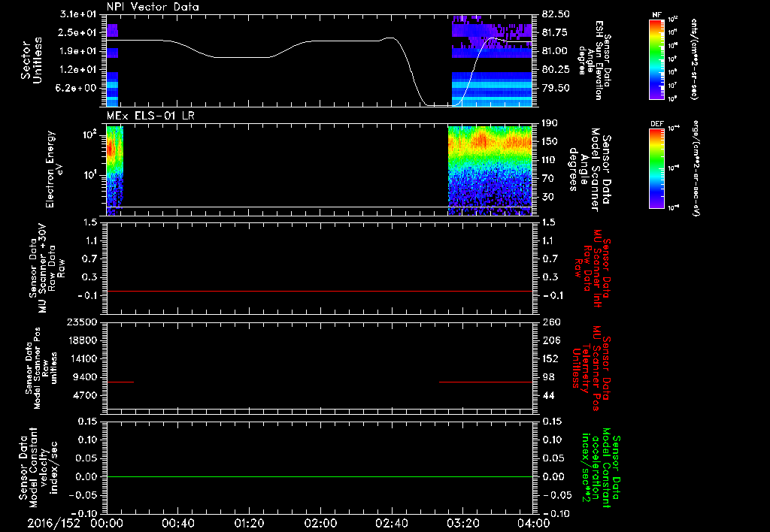
Task: Click the 81.75 sun elevation tick
Action: [556, 32]
